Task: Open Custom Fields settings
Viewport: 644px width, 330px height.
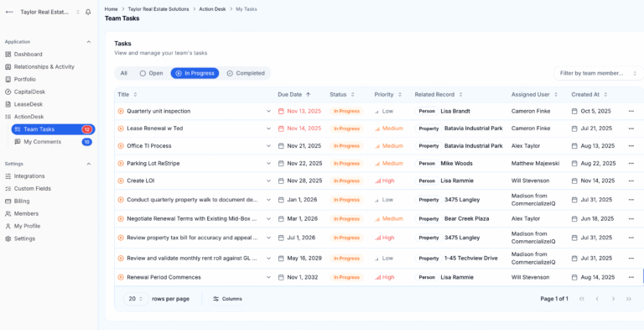Action: (x=33, y=188)
